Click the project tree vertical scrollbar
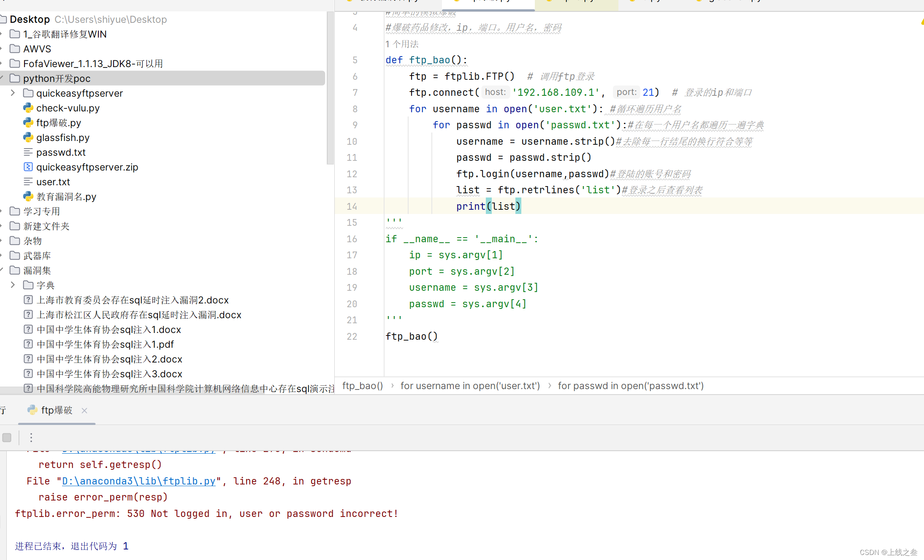Image resolution: width=924 pixels, height=560 pixels. coord(330,89)
